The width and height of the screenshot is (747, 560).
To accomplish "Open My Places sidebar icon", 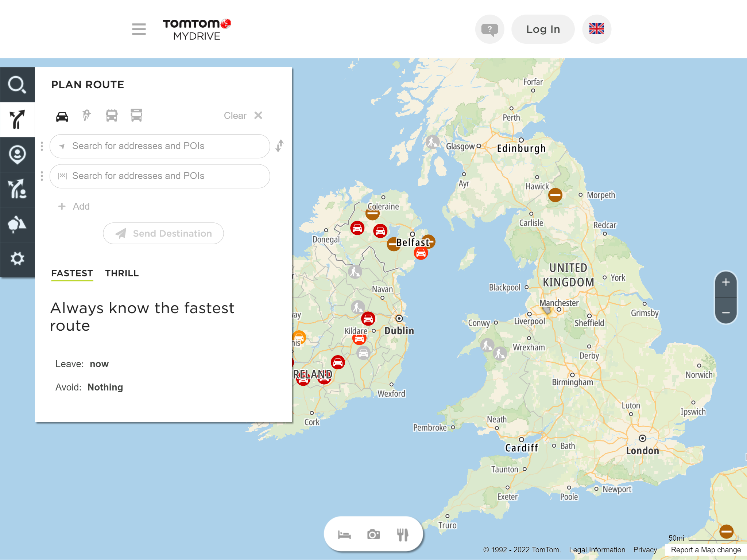I will [x=17, y=155].
